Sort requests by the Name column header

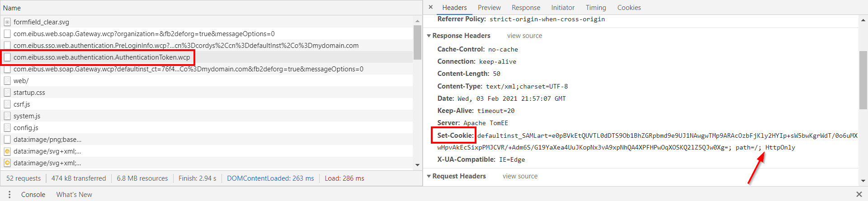(x=12, y=8)
